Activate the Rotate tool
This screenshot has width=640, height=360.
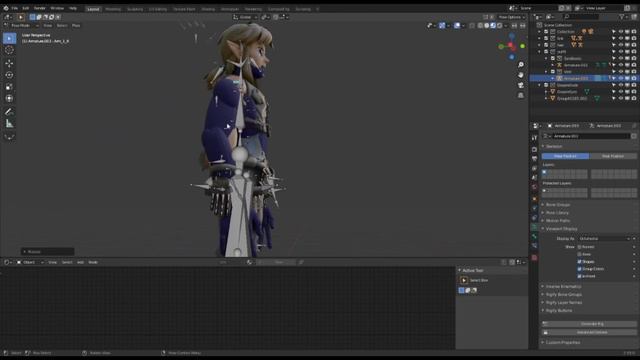[x=9, y=75]
